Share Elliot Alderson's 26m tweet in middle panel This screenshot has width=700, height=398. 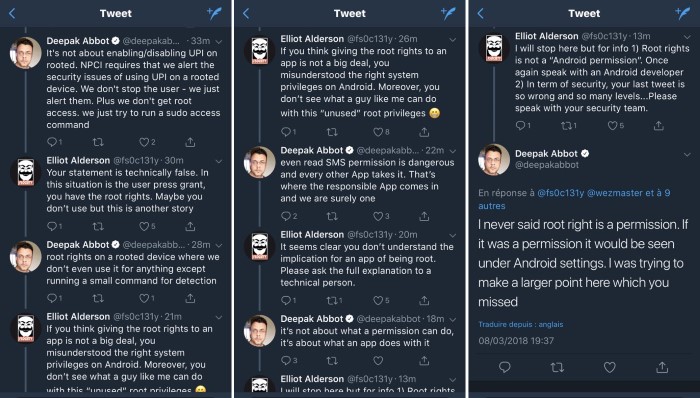[x=424, y=132]
